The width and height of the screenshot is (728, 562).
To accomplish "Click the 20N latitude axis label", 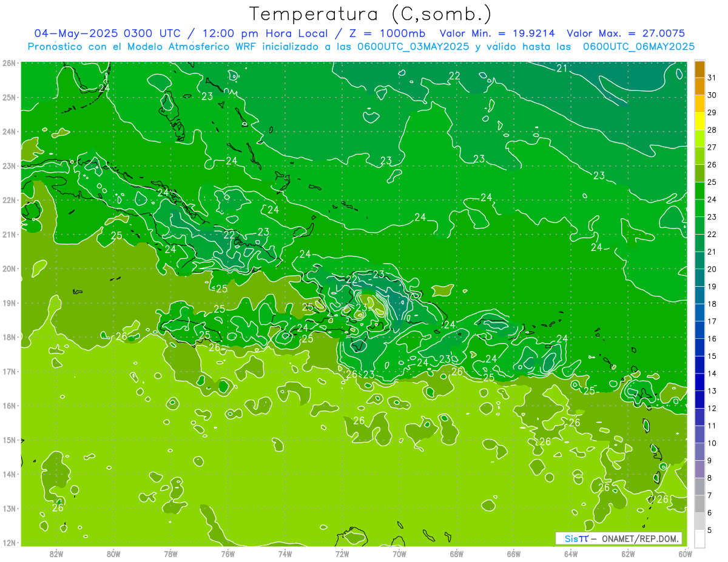I will tap(8, 269).
